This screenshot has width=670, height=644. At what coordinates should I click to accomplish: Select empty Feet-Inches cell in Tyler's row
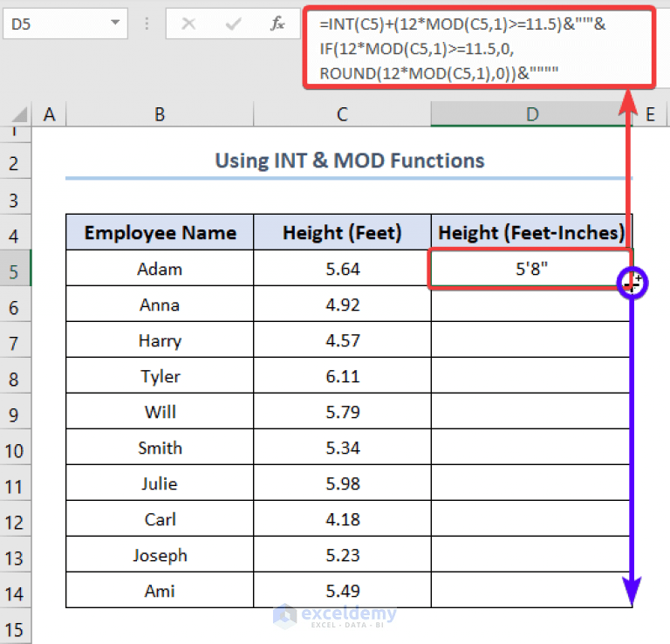coord(531,376)
